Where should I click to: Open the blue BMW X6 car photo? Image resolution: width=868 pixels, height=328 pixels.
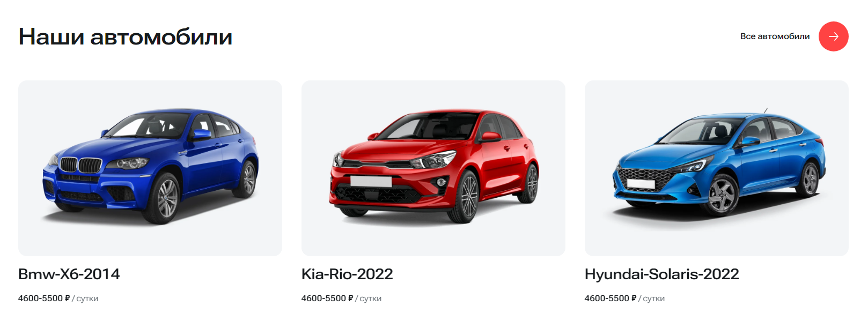[x=150, y=168]
